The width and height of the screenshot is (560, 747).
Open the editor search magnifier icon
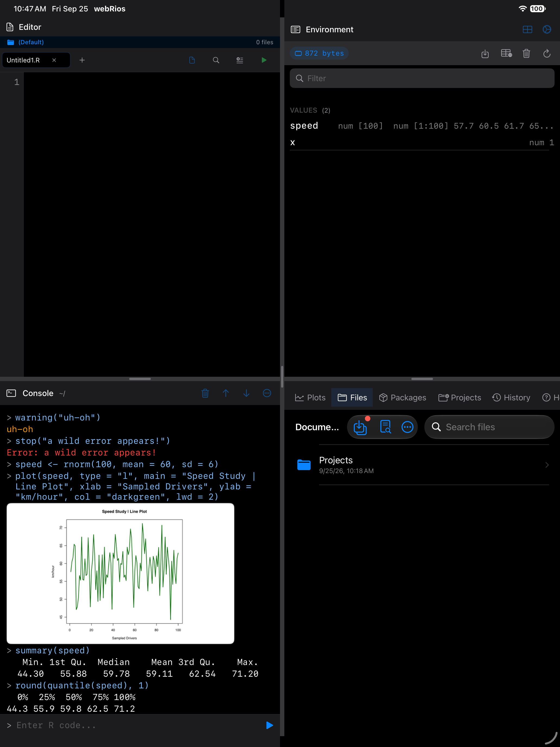(x=216, y=60)
